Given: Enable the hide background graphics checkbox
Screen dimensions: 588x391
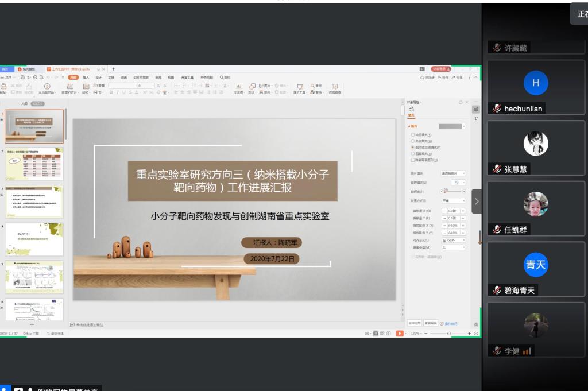Looking at the screenshot, I should coord(412,160).
